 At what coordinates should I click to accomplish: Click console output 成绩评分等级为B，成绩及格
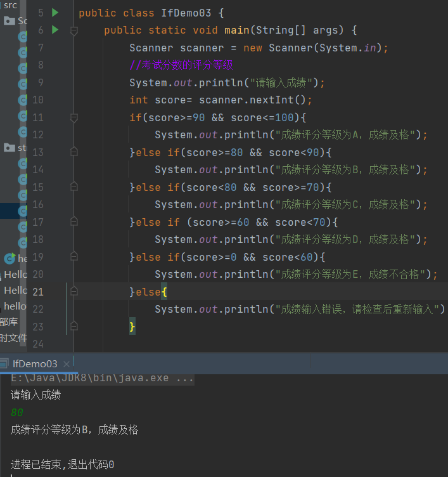[74, 430]
